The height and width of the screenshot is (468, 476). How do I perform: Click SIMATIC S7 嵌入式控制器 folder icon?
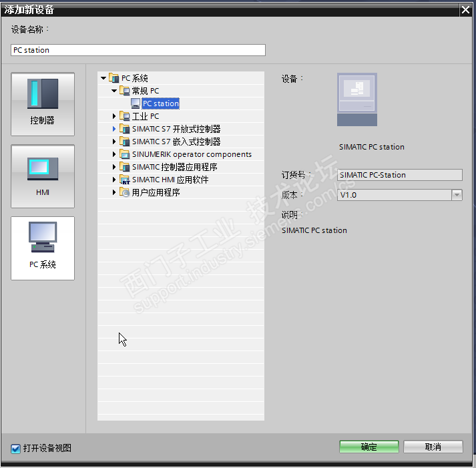pos(124,142)
